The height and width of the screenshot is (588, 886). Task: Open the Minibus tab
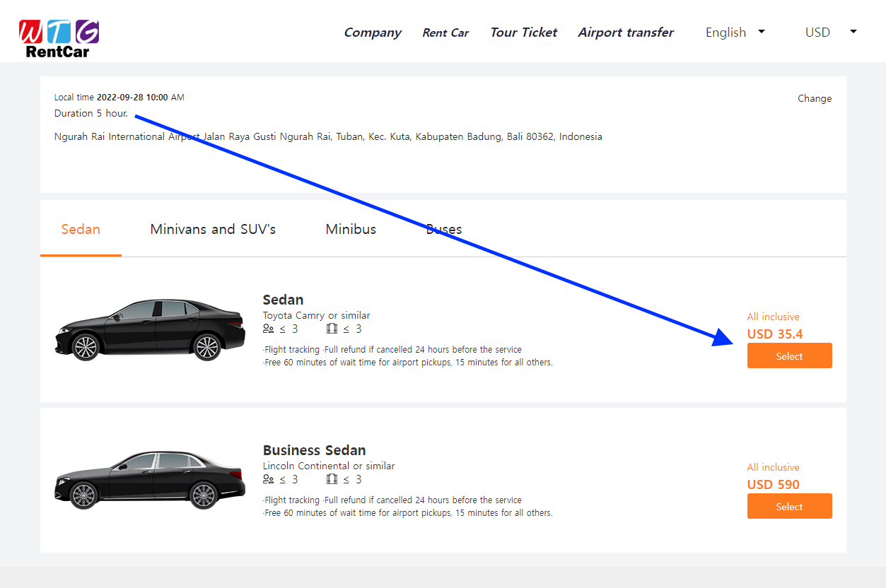(x=351, y=229)
